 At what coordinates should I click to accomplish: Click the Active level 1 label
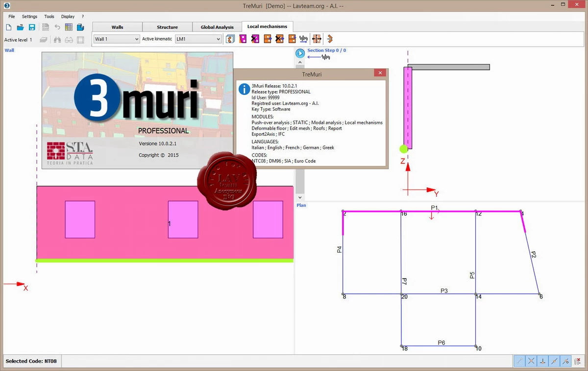(x=18, y=40)
